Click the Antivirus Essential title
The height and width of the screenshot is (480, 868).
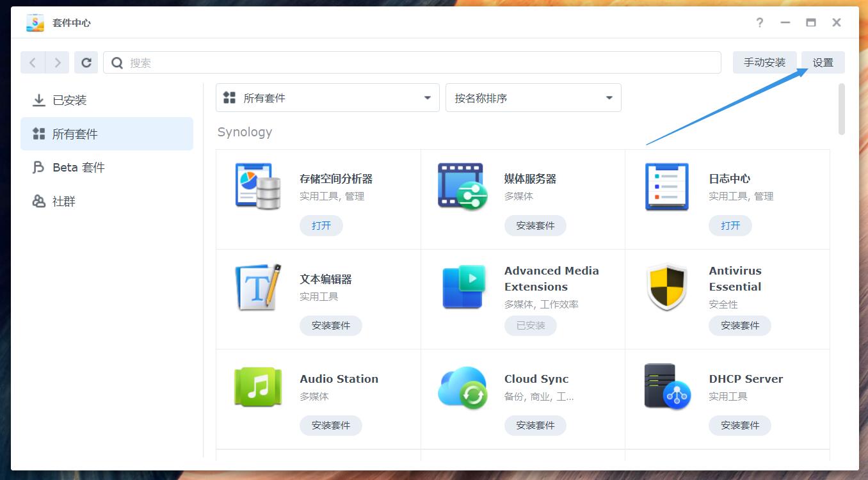(735, 279)
